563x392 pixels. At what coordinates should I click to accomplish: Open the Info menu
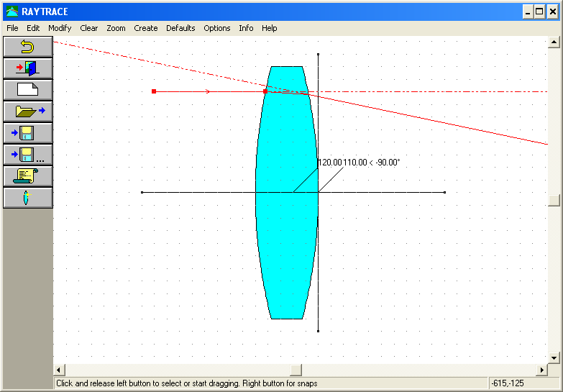(x=247, y=28)
